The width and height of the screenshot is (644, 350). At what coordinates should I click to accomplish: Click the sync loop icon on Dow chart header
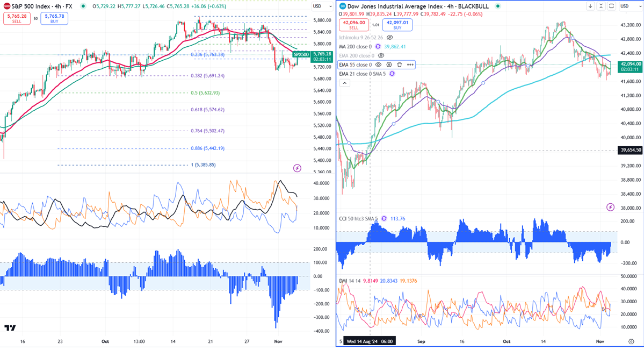coord(612,6)
